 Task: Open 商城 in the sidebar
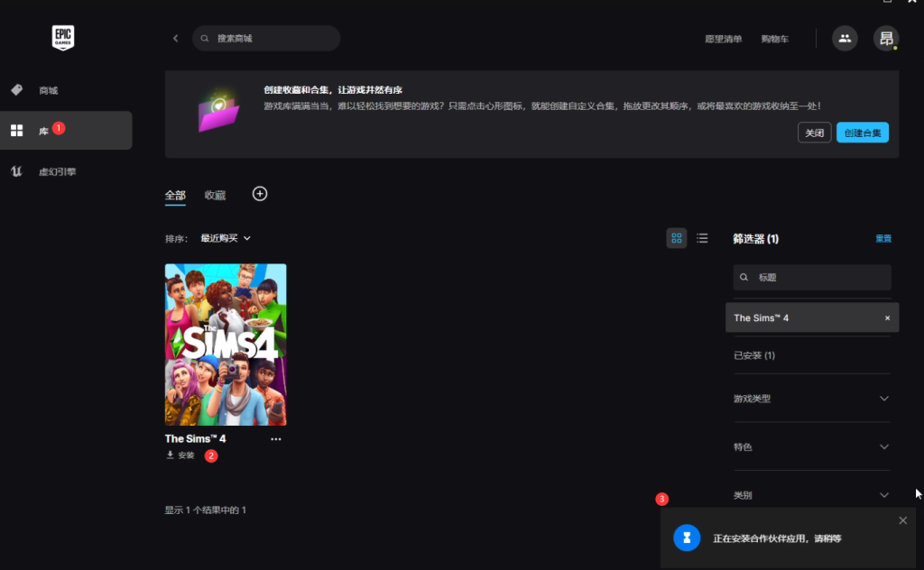48,90
